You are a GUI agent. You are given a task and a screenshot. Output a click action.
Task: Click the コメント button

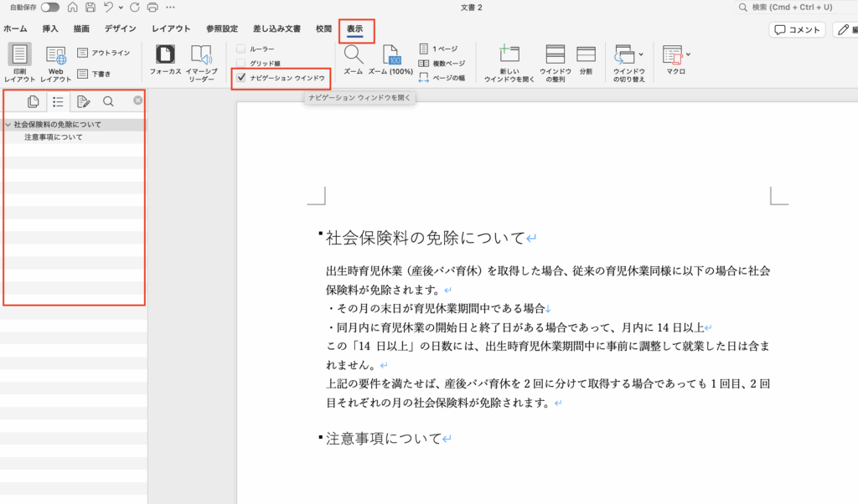(x=797, y=29)
